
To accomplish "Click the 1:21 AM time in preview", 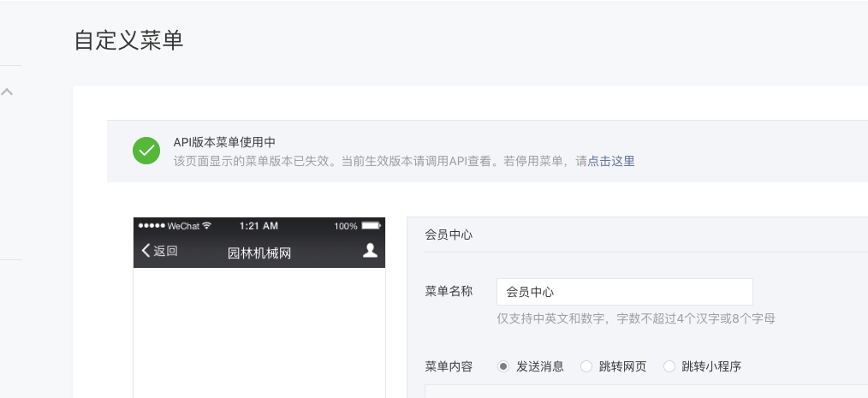I will (259, 226).
